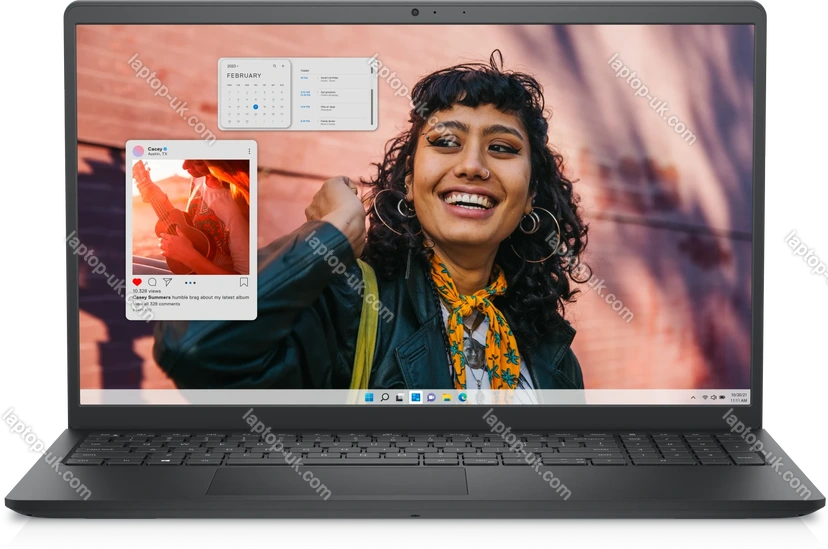Click the plus icon in the calendar widget
The image size is (828, 549).
283,66
